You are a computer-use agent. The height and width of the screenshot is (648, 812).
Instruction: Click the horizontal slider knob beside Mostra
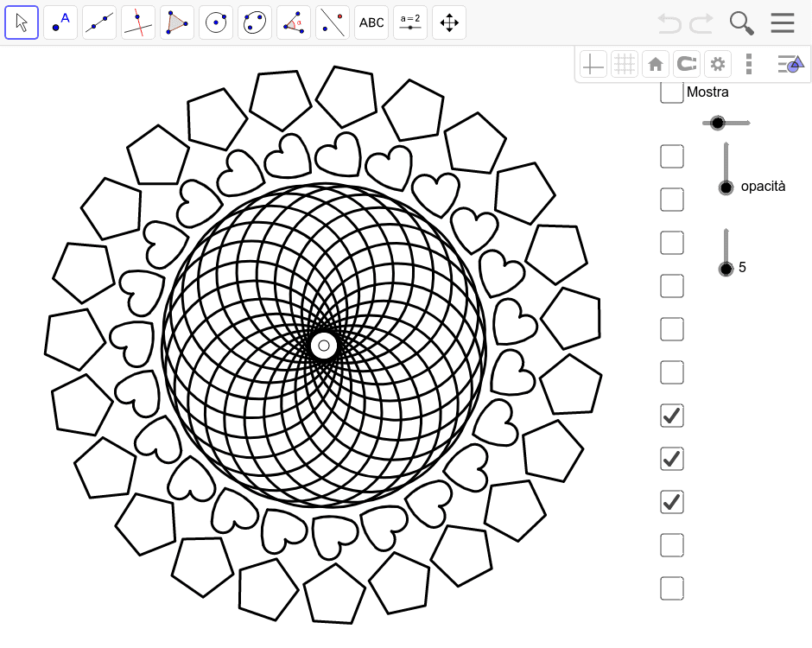(x=717, y=123)
